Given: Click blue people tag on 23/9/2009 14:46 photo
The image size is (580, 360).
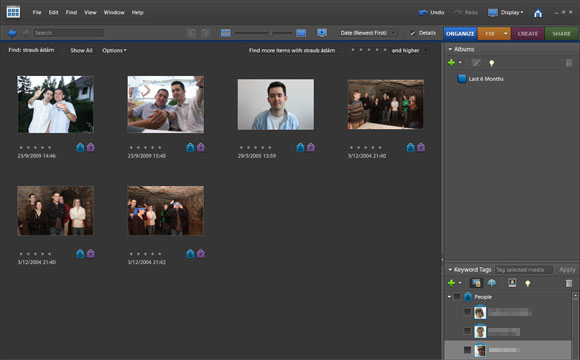Looking at the screenshot, I should pyautogui.click(x=80, y=147).
